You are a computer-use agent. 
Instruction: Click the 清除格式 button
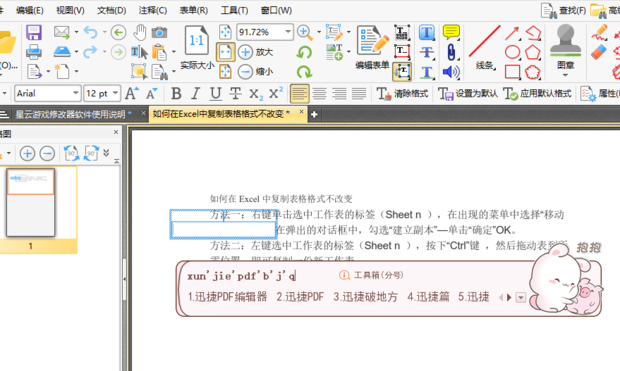(402, 94)
